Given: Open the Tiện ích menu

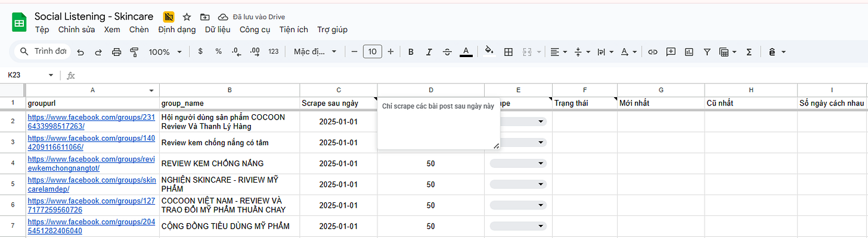Looking at the screenshot, I should 293,30.
